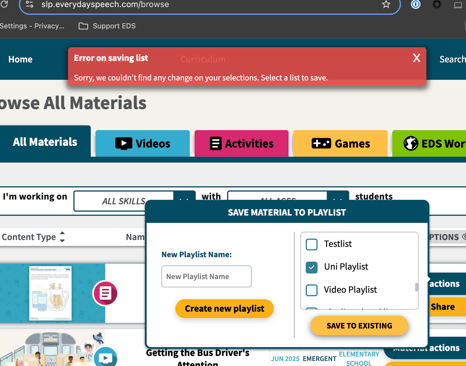The image size is (466, 366).
Task: Click the pink activity type icon
Action: click(105, 293)
